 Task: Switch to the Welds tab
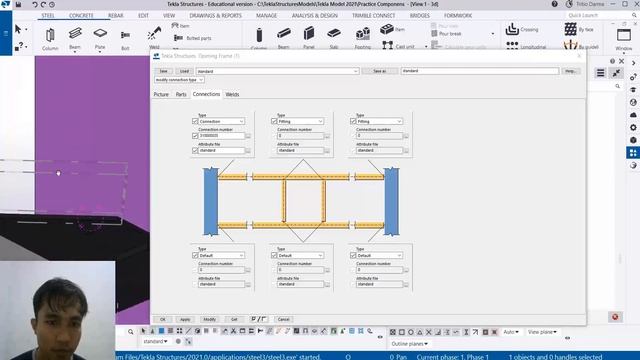(232, 94)
